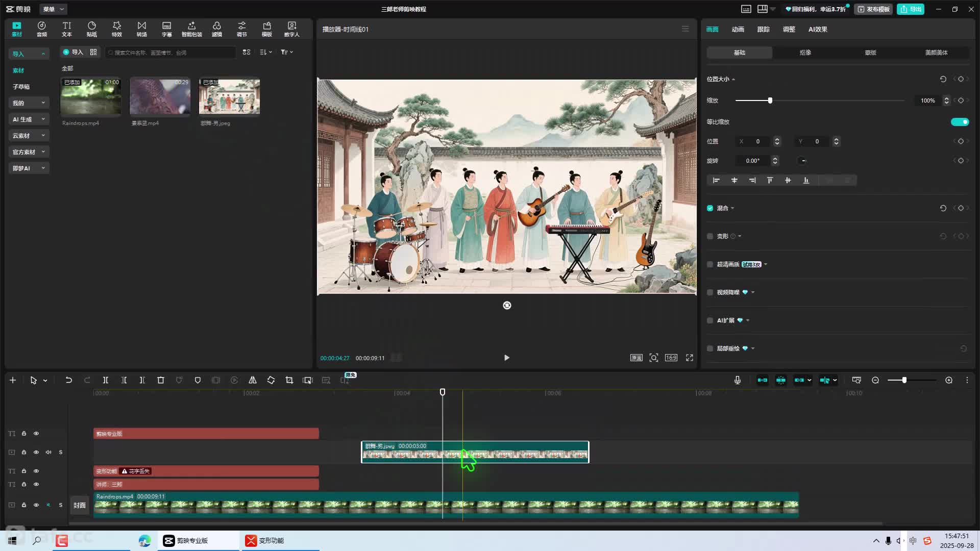The height and width of the screenshot is (551, 980).
Task: Expand the 官方素材 sidebar section
Action: (29, 152)
